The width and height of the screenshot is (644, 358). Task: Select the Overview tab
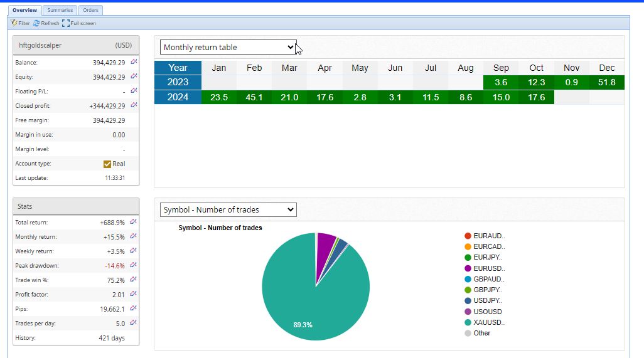click(24, 10)
